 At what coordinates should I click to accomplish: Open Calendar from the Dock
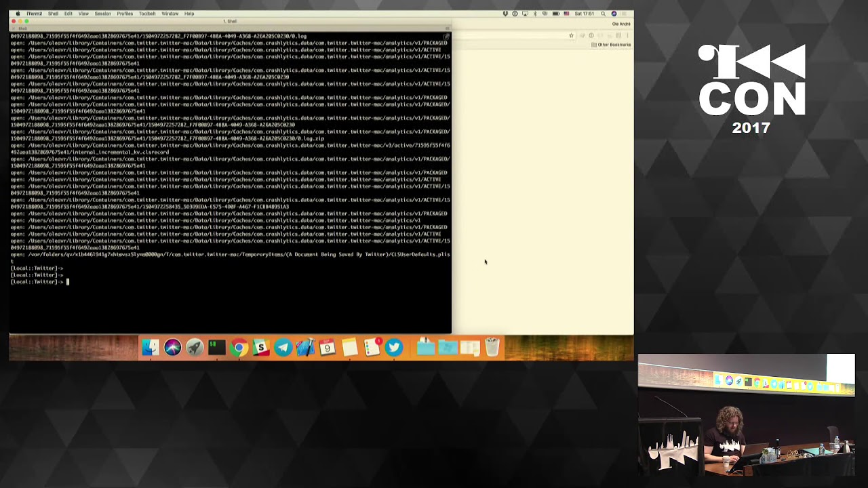point(327,348)
